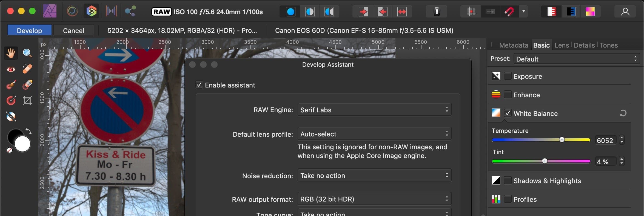
Task: Select the Overlay Erase tool
Action: [27, 85]
